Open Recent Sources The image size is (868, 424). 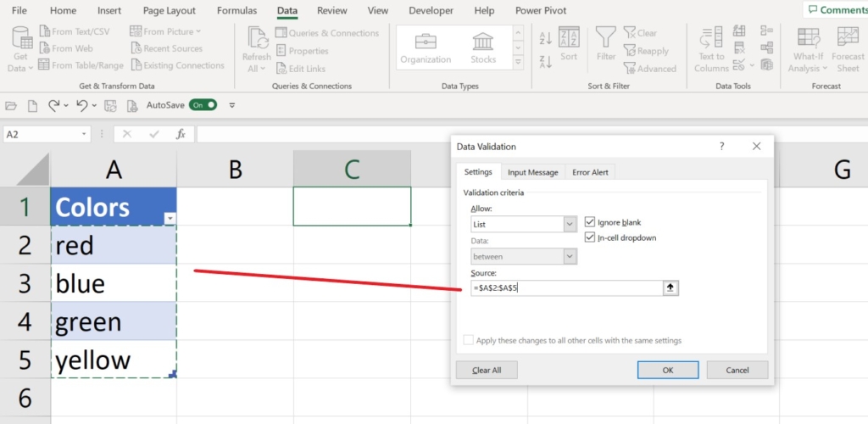click(x=167, y=48)
